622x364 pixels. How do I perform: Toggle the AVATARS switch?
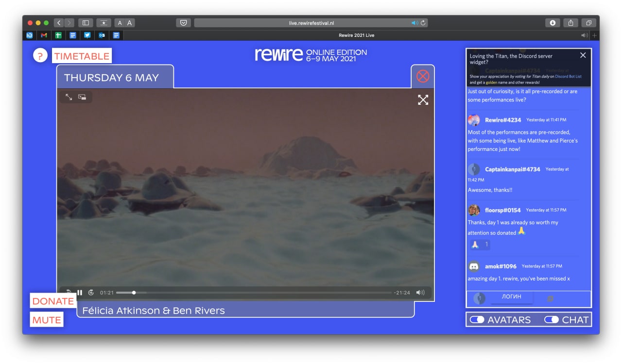[x=477, y=320]
